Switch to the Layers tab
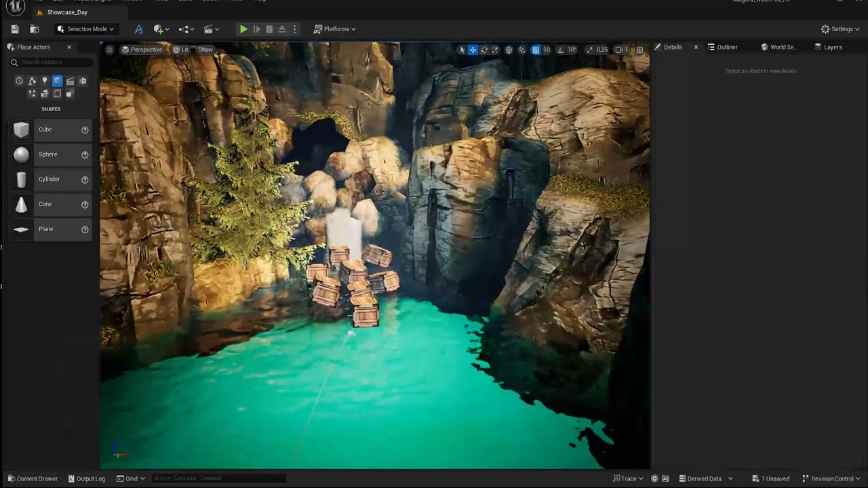 pos(828,47)
